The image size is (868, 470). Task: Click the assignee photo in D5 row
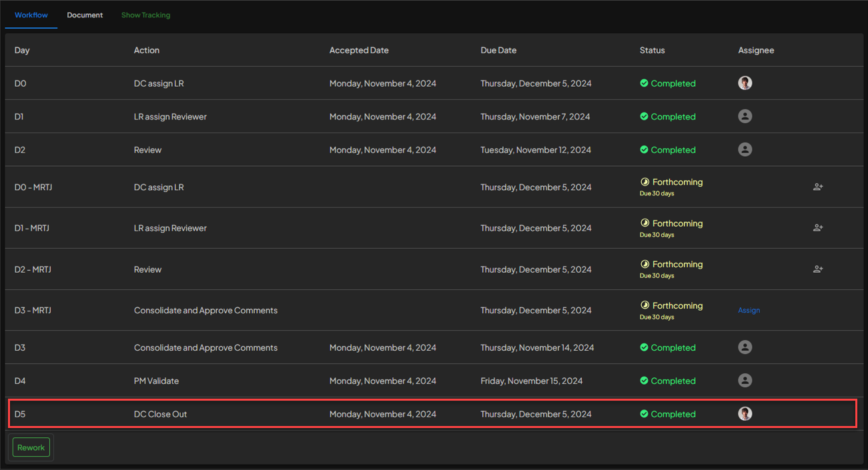pos(745,414)
